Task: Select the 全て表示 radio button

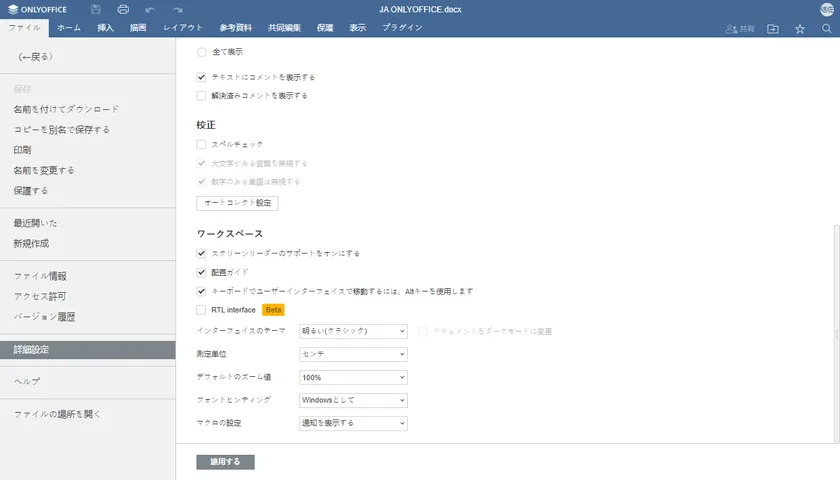Action: point(202,52)
